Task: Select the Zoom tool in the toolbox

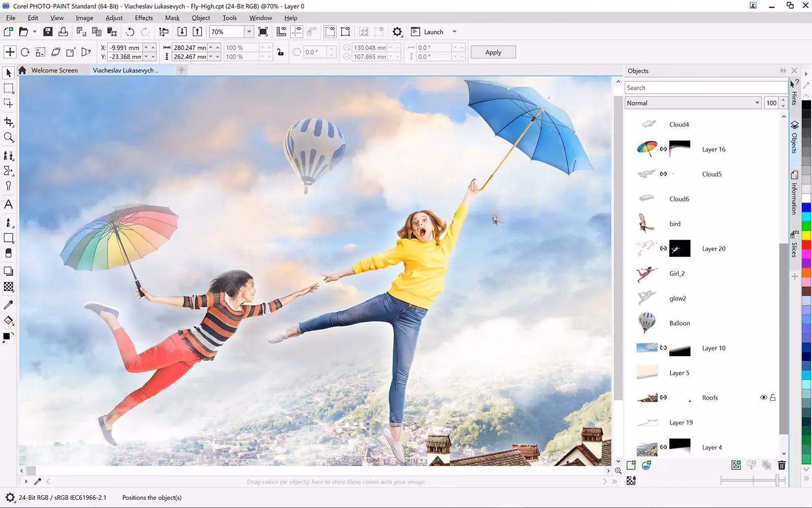Action: pyautogui.click(x=9, y=137)
